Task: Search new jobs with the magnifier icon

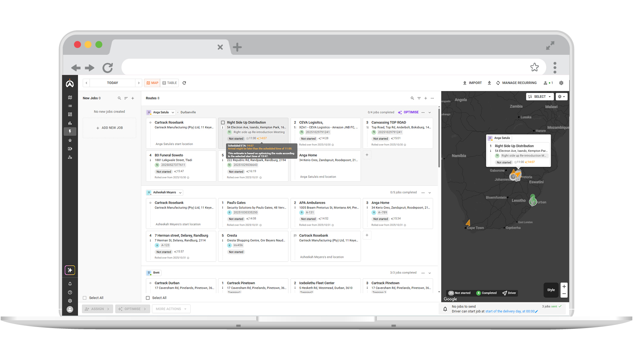Action: [119, 98]
